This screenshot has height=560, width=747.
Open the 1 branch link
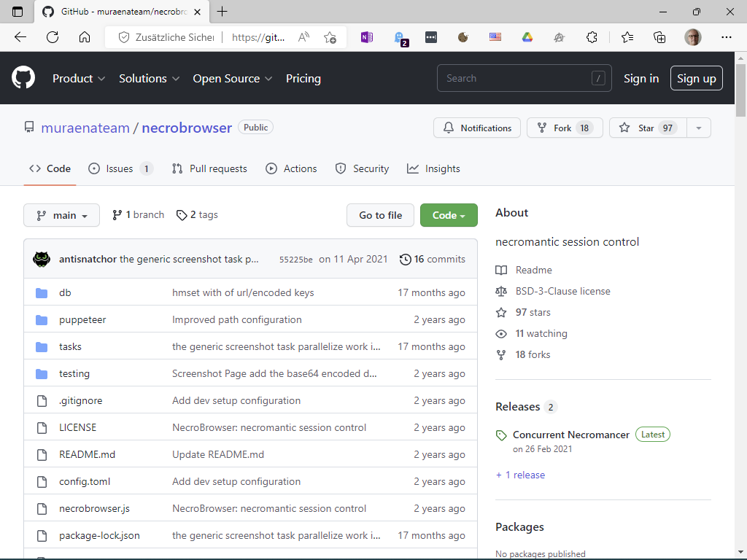(x=138, y=215)
